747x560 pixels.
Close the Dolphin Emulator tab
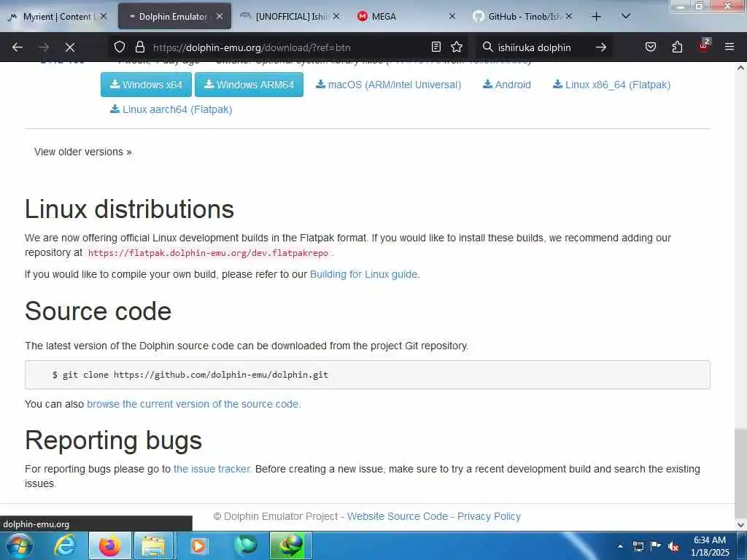tap(219, 17)
